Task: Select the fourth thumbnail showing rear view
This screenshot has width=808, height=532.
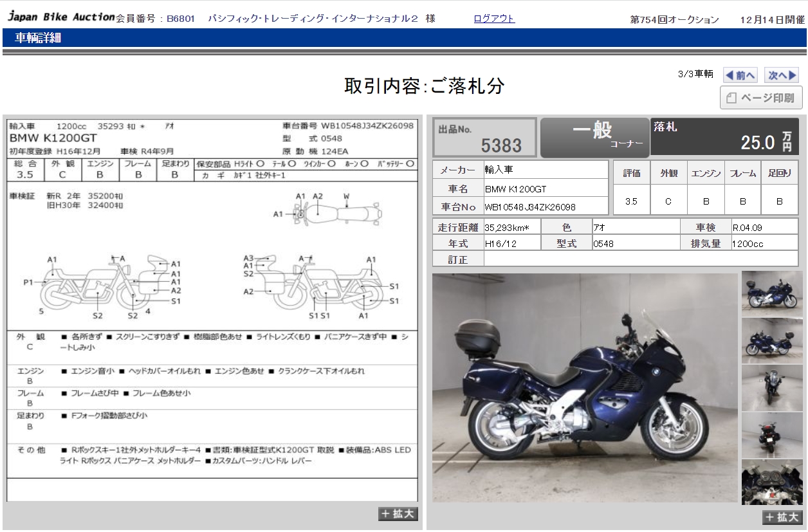Action: coord(772,435)
